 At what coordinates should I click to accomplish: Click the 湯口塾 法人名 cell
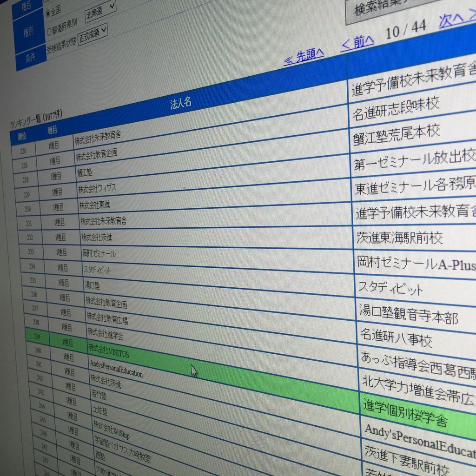point(93,285)
